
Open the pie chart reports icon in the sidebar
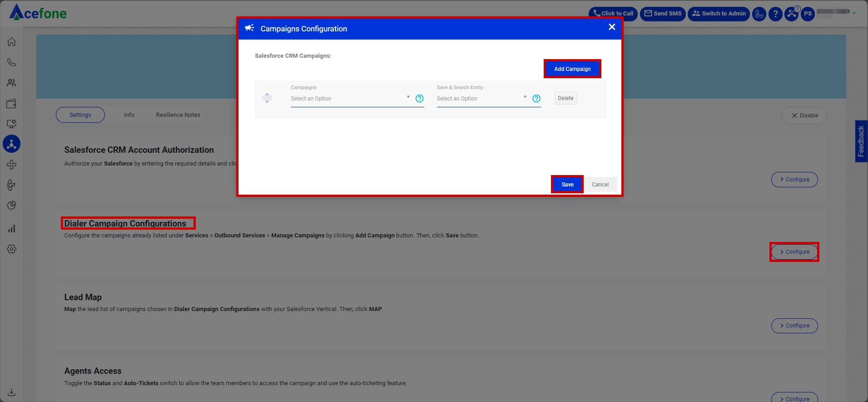pyautogui.click(x=12, y=206)
